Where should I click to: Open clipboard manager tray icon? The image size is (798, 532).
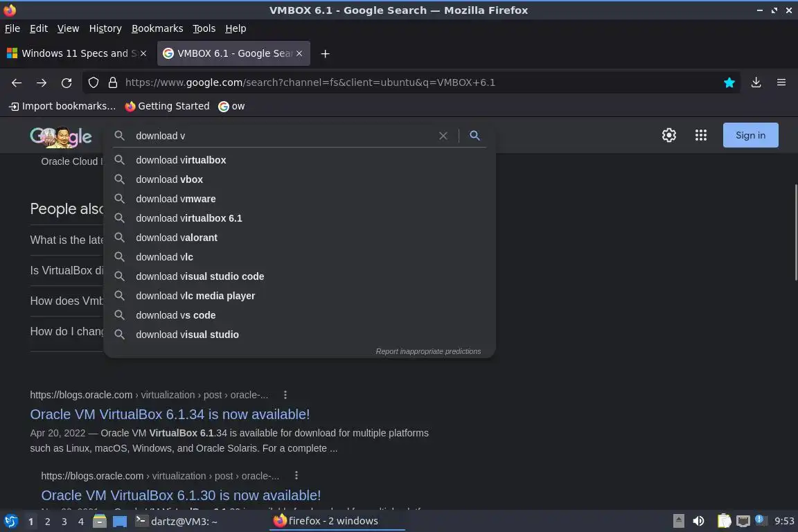pos(724,522)
